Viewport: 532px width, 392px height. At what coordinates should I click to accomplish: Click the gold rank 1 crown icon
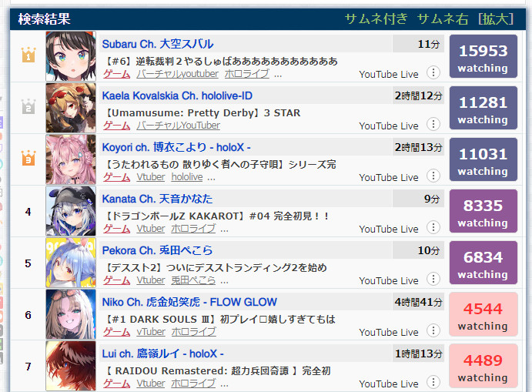pos(28,55)
